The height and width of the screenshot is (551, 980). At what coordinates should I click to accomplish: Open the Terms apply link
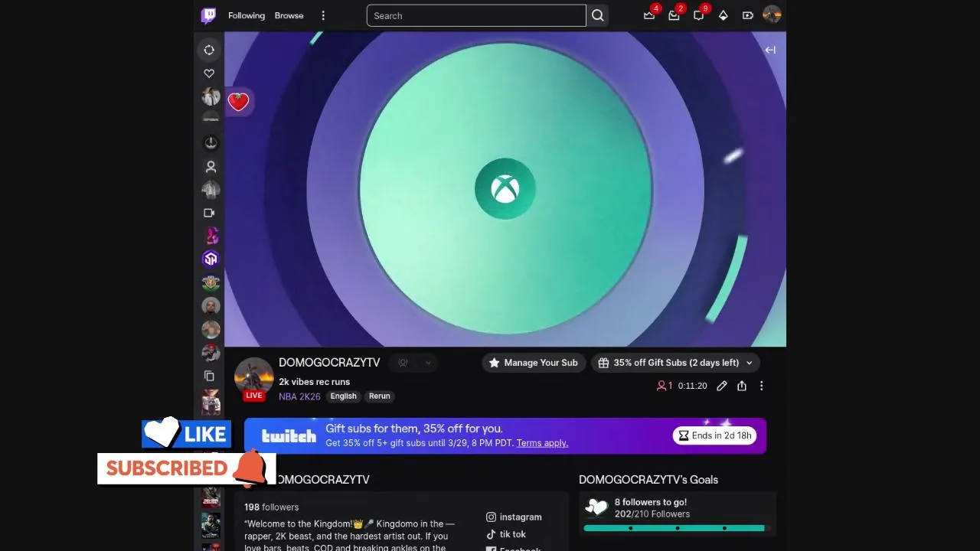point(542,443)
